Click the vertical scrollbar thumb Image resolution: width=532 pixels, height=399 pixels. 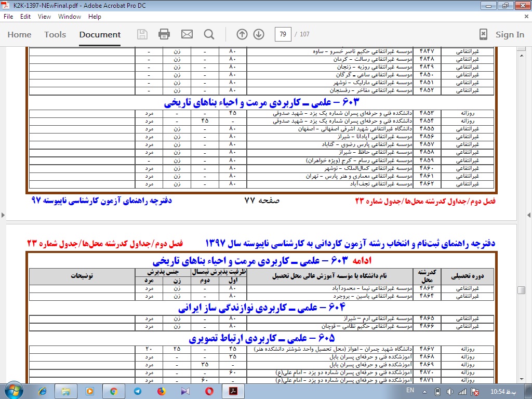click(x=522, y=290)
